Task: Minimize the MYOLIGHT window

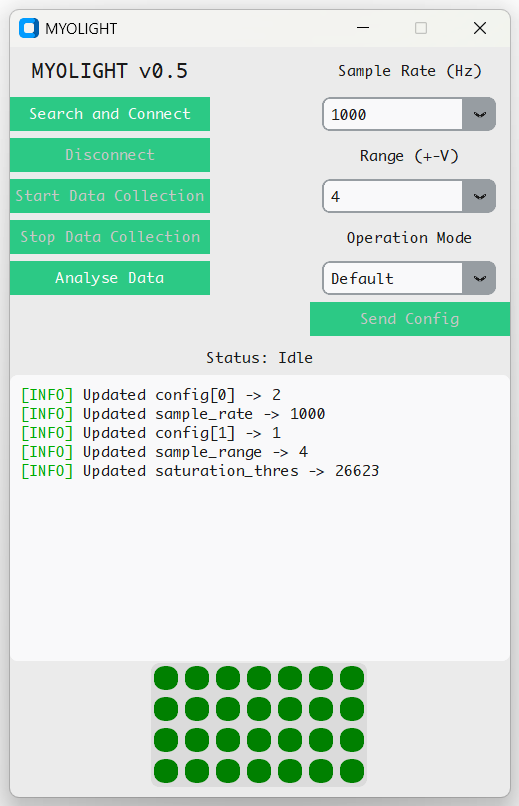Action: 363,28
